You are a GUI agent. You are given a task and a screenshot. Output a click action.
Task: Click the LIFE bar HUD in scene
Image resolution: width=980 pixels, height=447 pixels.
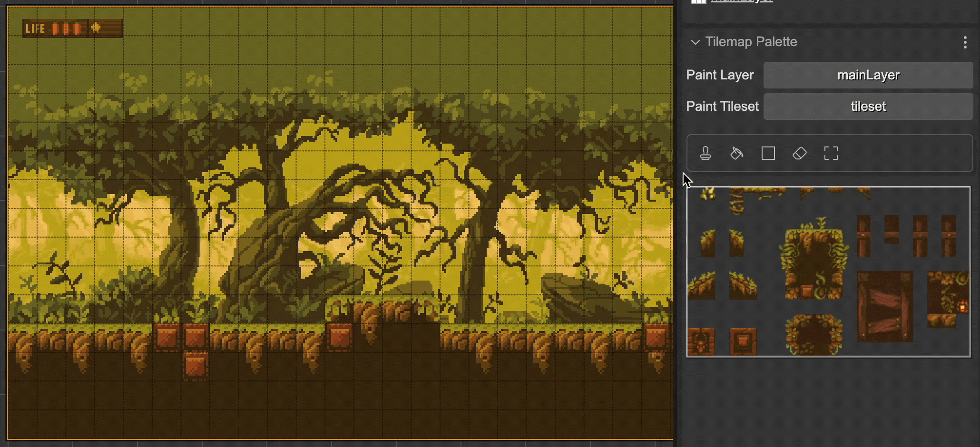(72, 29)
